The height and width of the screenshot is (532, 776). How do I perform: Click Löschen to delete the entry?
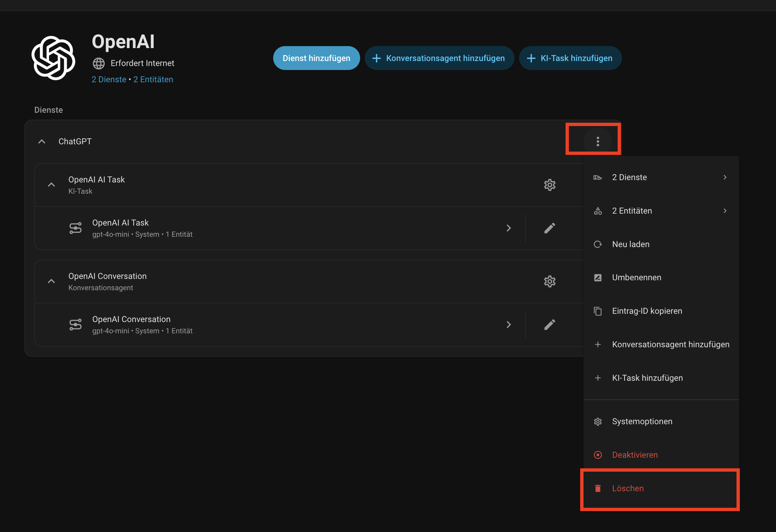pos(627,489)
